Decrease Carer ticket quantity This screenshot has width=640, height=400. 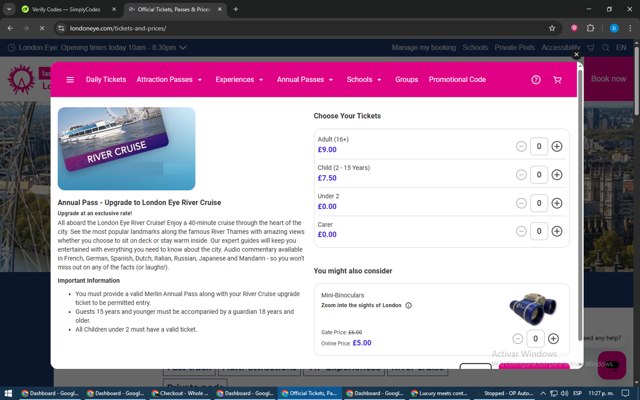[x=521, y=231]
